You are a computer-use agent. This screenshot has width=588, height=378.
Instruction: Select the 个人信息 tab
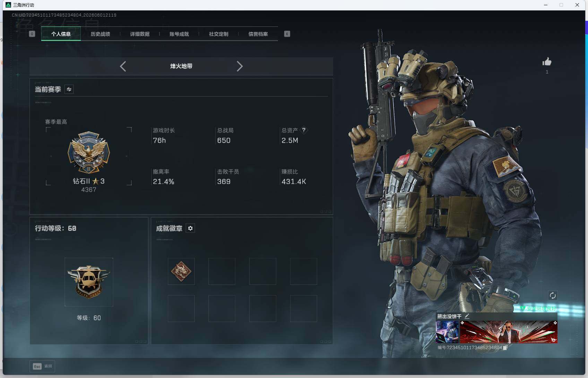tap(61, 34)
